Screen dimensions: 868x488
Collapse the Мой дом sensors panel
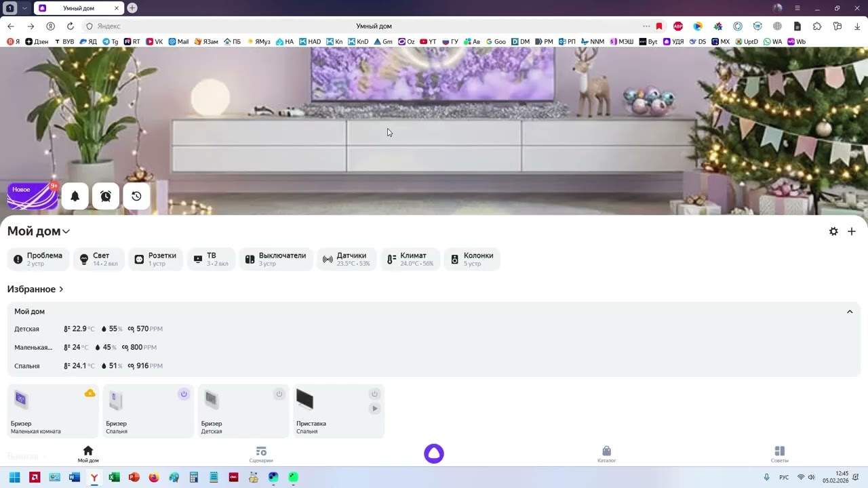click(x=850, y=312)
